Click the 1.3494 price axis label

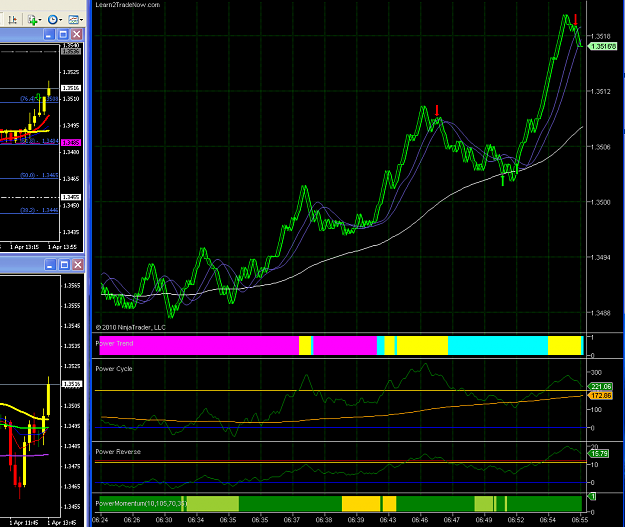coord(601,258)
